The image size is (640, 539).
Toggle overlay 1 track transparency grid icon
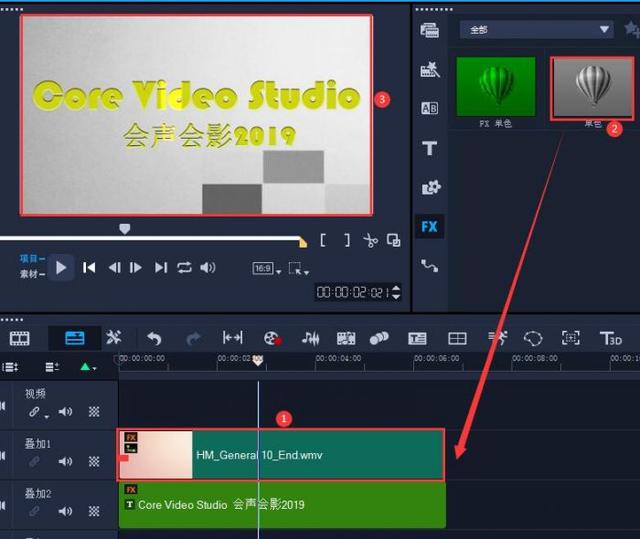pyautogui.click(x=94, y=461)
